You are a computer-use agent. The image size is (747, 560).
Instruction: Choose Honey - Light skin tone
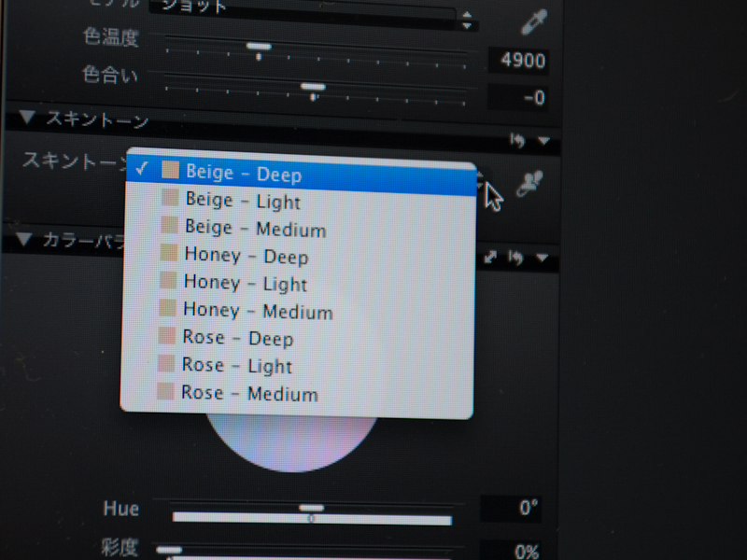coord(299,284)
